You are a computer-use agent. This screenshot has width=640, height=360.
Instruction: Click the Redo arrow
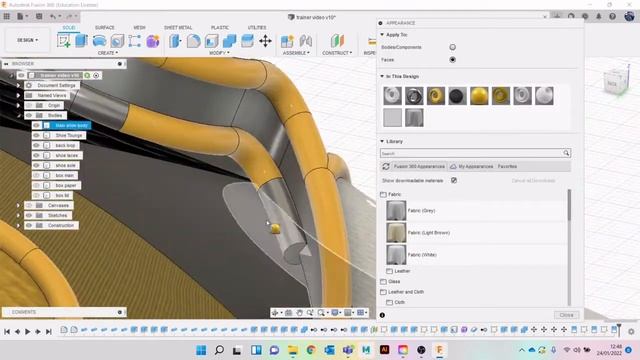click(x=69, y=16)
